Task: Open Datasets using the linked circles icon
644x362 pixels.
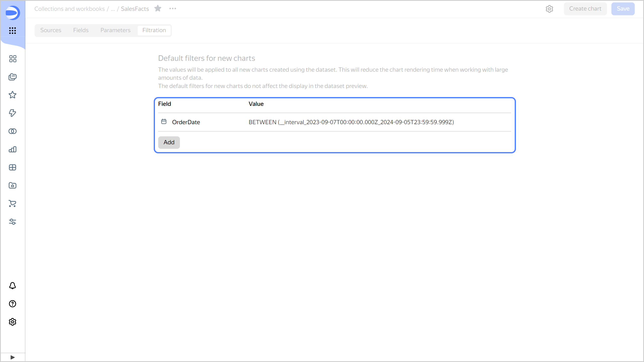Action: (12, 131)
